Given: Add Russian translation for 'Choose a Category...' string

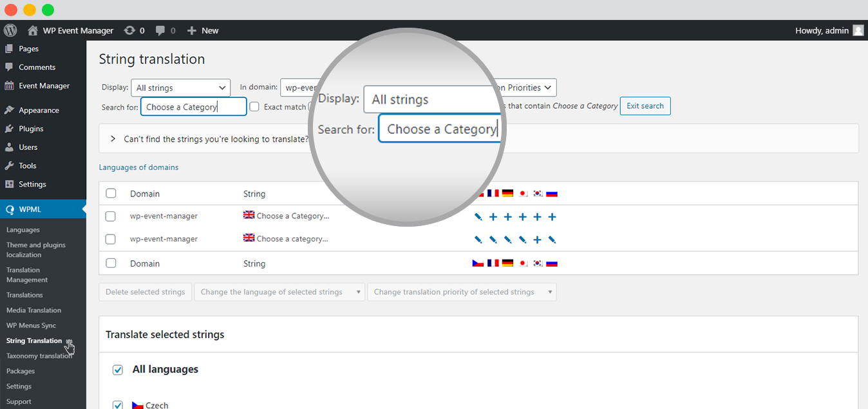Looking at the screenshot, I should (x=552, y=217).
